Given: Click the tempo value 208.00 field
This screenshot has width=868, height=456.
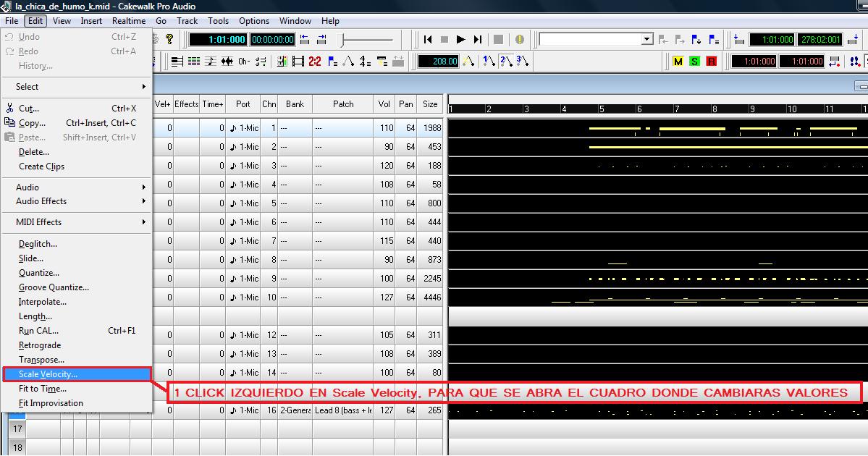Looking at the screenshot, I should coord(439,62).
